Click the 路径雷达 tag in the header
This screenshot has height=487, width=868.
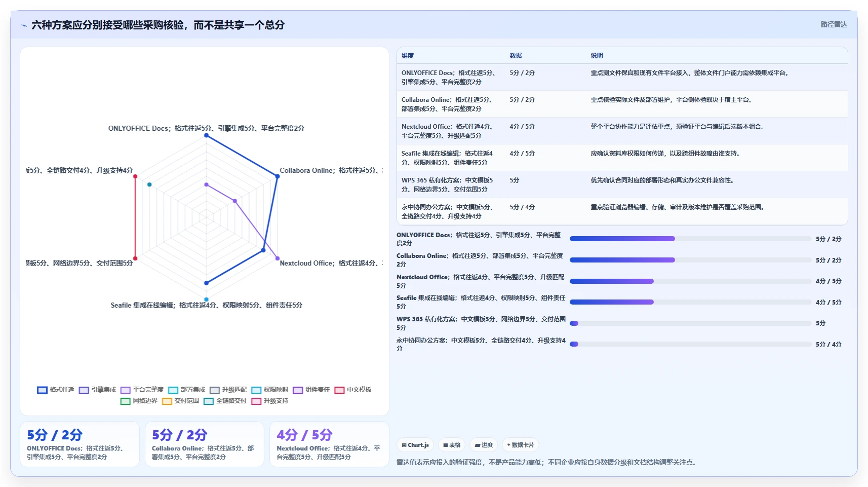point(834,24)
